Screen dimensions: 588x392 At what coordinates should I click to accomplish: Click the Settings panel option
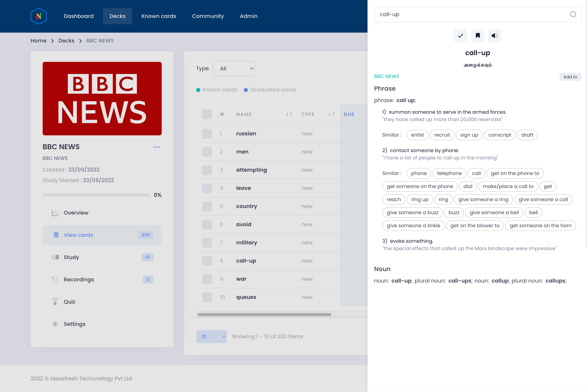point(74,324)
